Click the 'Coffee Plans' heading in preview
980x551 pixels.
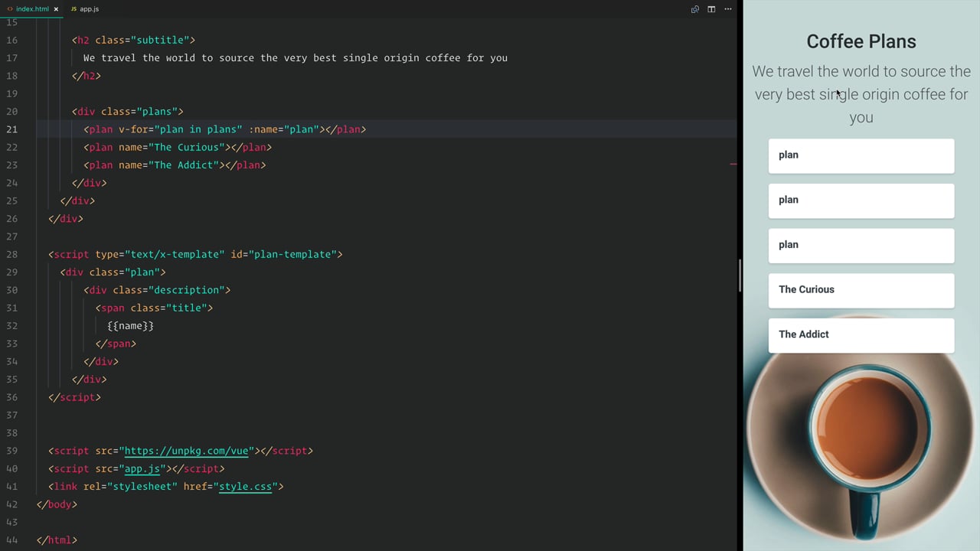[x=861, y=41]
